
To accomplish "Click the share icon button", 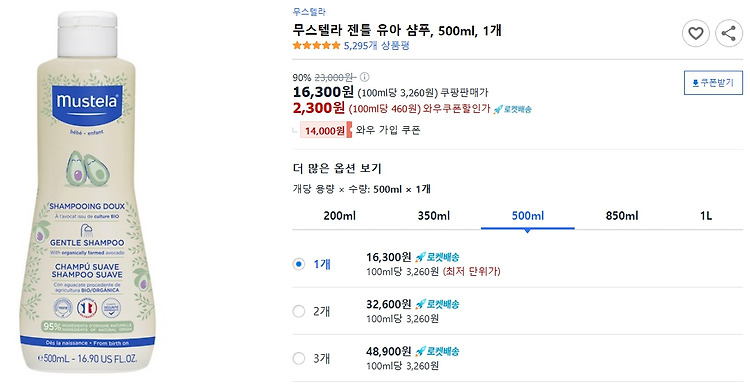I will pos(728,33).
